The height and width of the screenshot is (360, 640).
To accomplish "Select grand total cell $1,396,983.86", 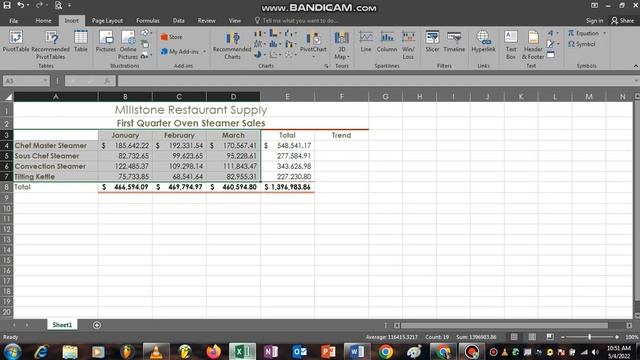I will click(287, 187).
